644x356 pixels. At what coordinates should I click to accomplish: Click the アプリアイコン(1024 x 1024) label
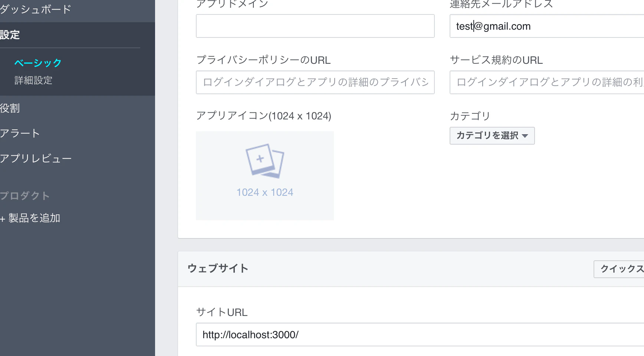point(264,116)
